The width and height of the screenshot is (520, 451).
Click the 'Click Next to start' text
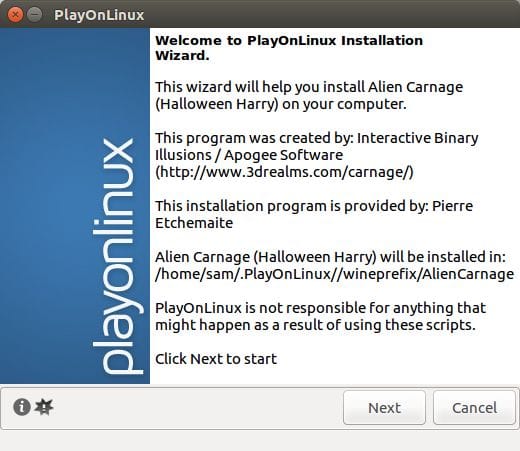click(216, 359)
